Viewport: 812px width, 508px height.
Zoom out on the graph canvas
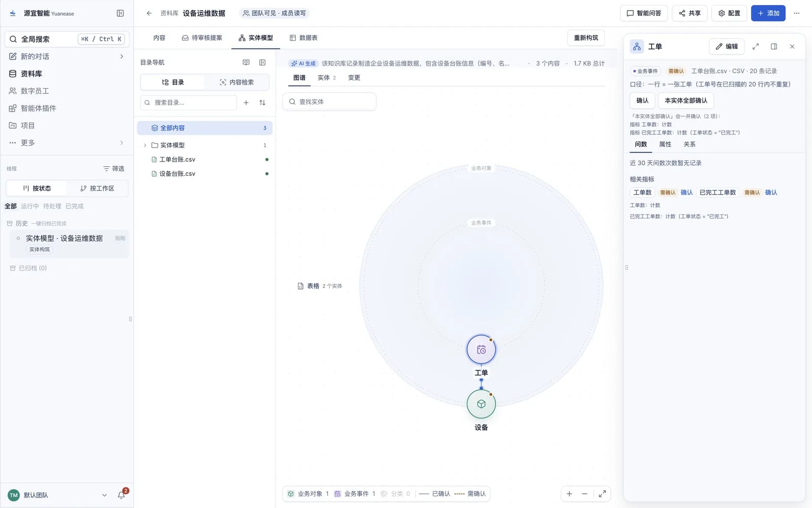click(x=585, y=494)
